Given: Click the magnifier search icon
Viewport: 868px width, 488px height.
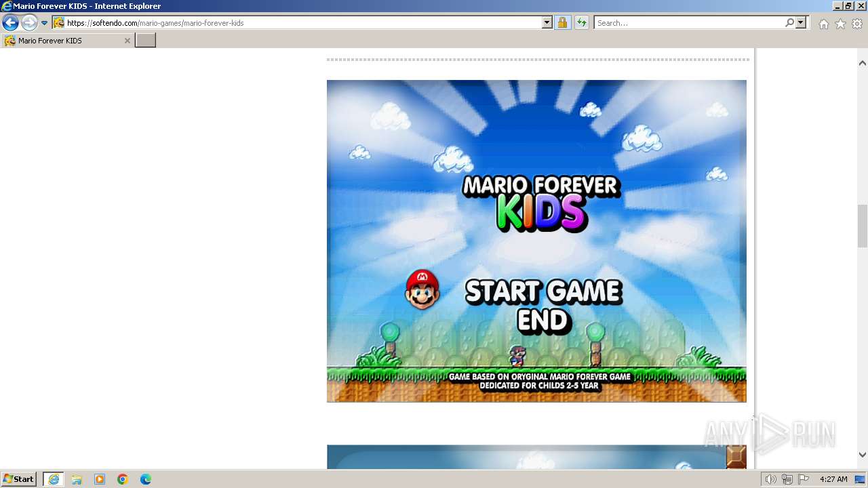Looking at the screenshot, I should (x=789, y=23).
